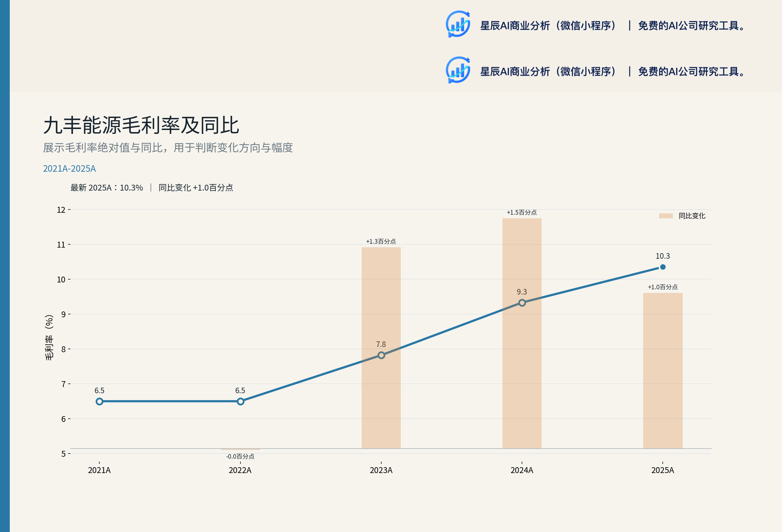Click the y-axis tick label 12
The width and height of the screenshot is (782, 532).
(x=61, y=210)
